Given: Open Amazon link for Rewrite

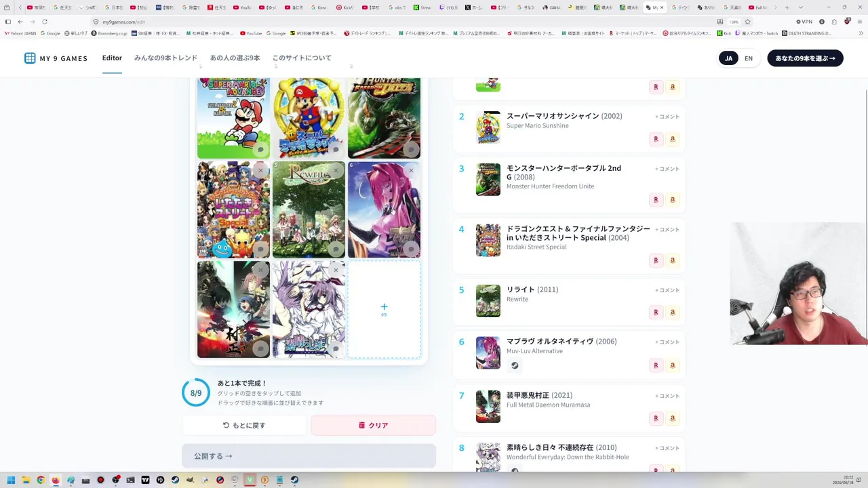Looking at the screenshot, I should click(x=673, y=312).
